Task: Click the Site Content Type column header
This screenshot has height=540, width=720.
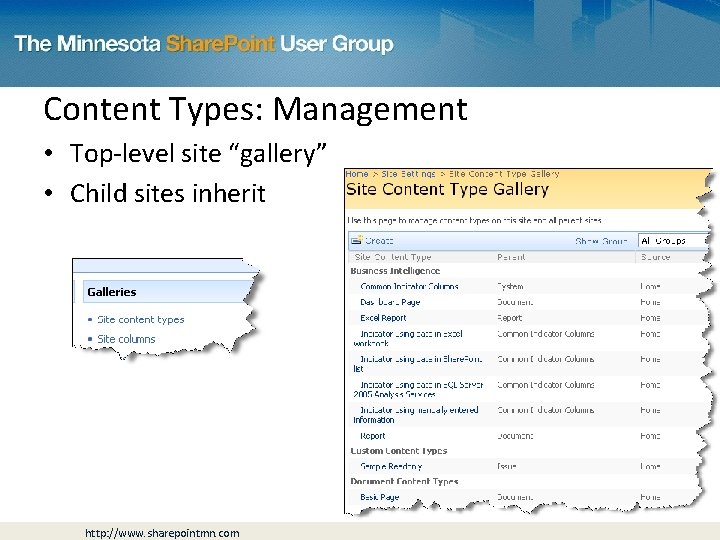Action: point(393,257)
